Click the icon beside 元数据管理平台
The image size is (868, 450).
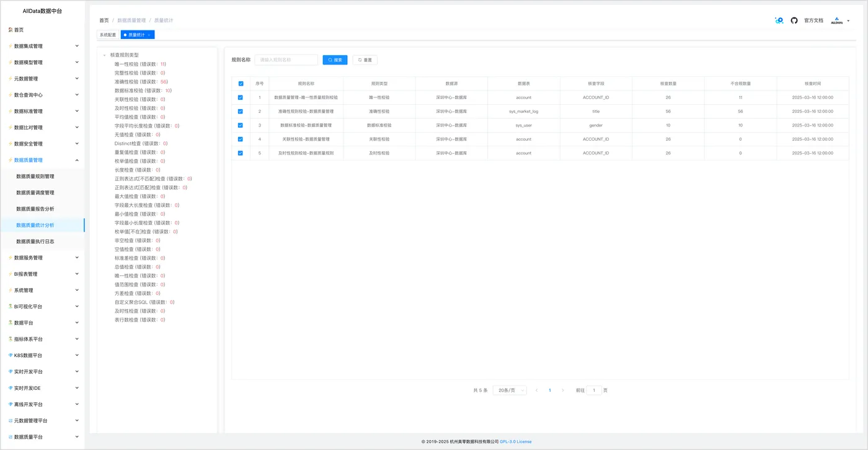[x=11, y=420]
